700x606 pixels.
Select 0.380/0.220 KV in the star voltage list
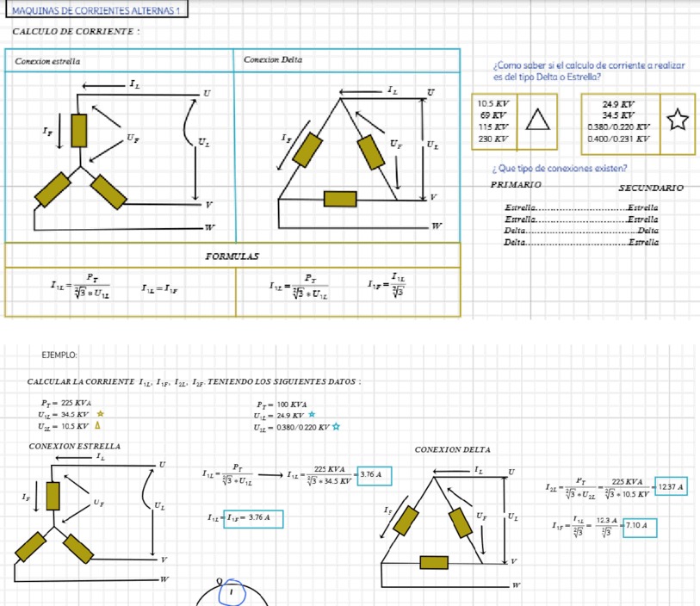coord(618,127)
